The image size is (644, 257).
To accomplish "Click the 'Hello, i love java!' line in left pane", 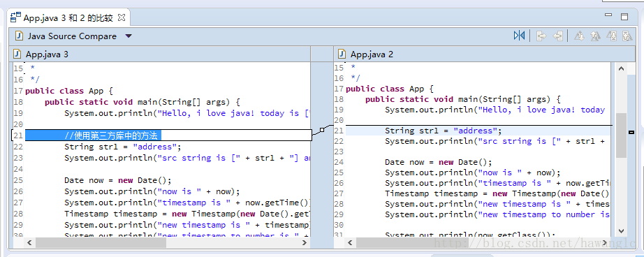I will (186, 113).
